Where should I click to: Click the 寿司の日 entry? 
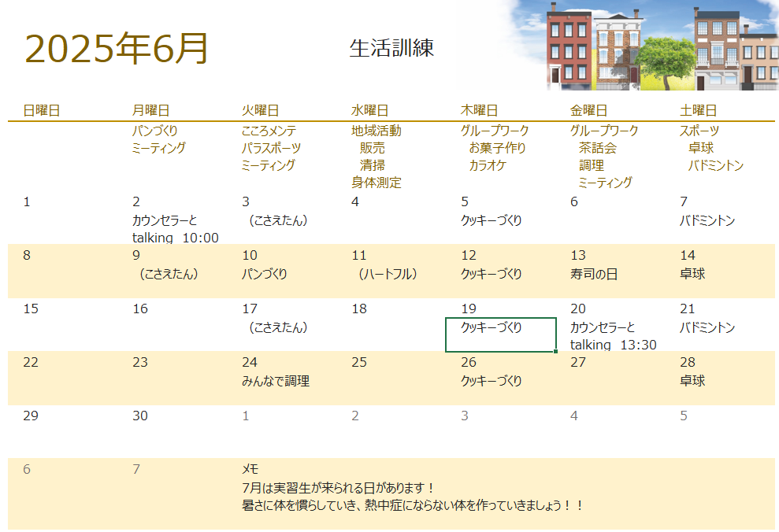point(594,274)
